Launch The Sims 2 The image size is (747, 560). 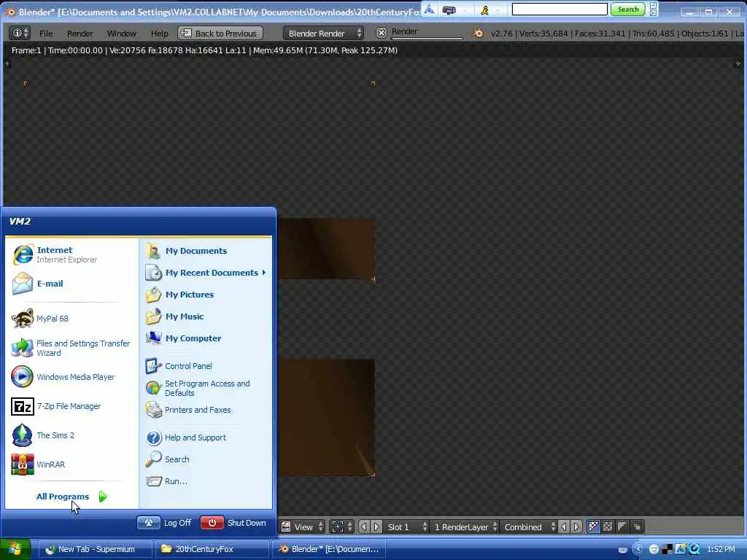pos(71,435)
